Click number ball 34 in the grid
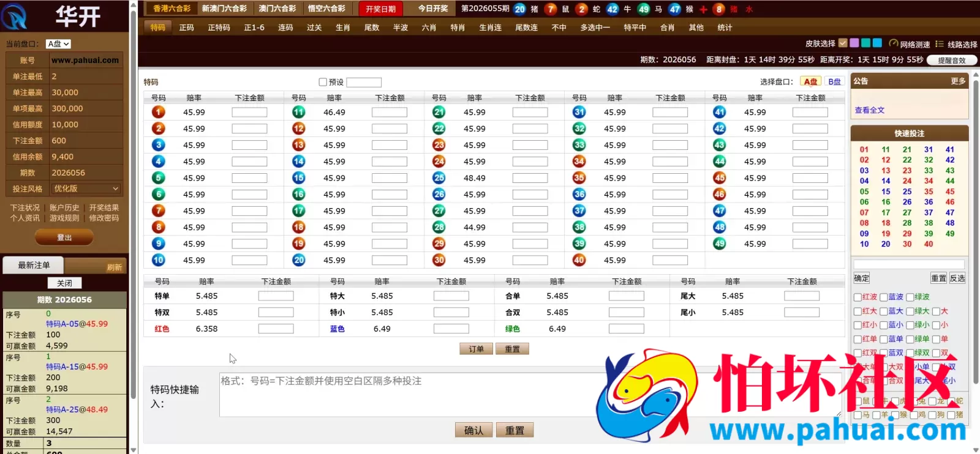The height and width of the screenshot is (454, 980). (x=579, y=162)
